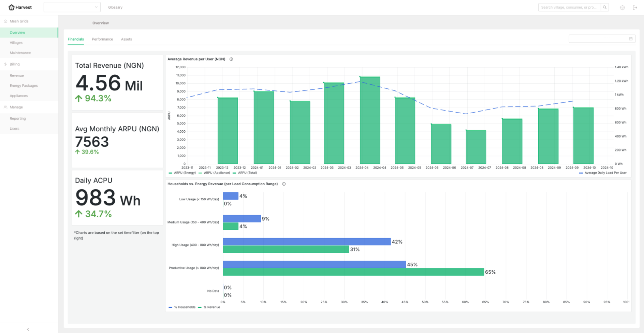Screen dimensions: 644x333
Task: Click info icon next to Average Revenue per User
Action: (x=231, y=59)
